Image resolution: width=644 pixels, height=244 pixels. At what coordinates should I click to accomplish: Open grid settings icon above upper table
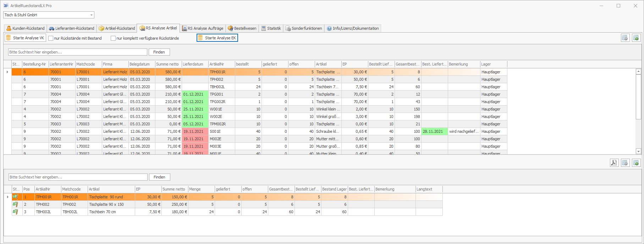(625, 38)
